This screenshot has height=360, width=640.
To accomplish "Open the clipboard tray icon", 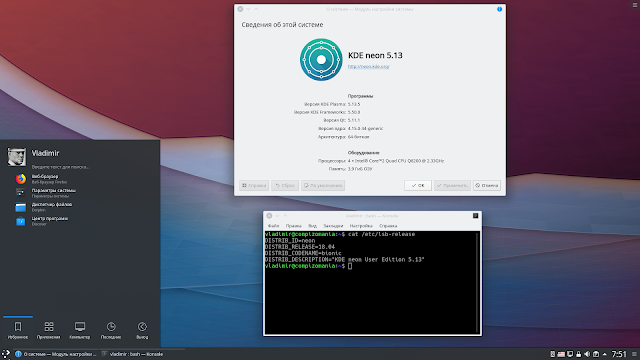I will click(596, 354).
